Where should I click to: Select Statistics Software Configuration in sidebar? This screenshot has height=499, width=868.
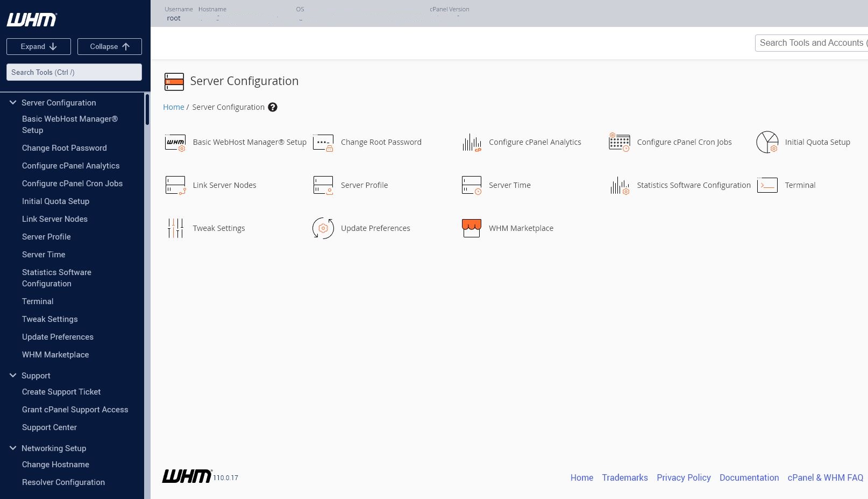click(x=57, y=278)
